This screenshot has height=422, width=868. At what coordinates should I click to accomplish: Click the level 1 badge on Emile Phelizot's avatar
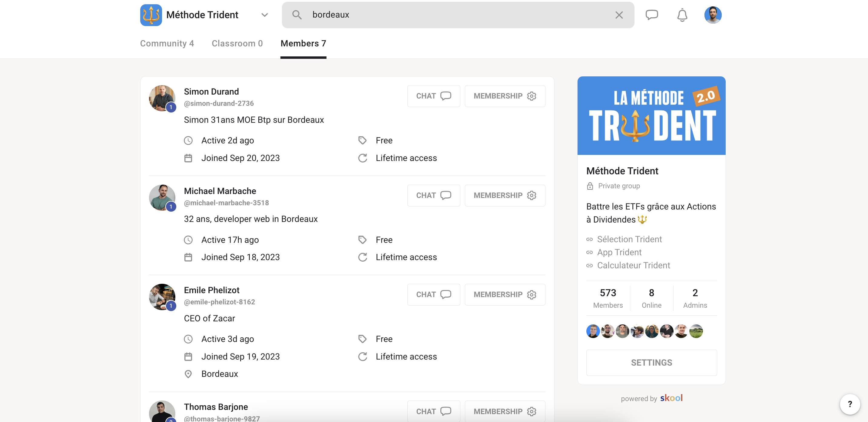pyautogui.click(x=171, y=306)
